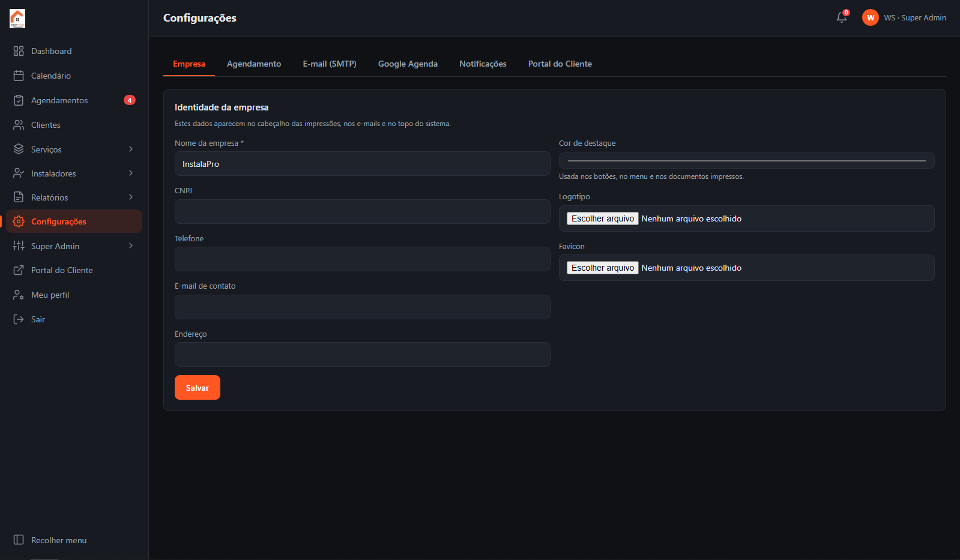Click the Clientes people icon
Viewport: 960px width, 560px height.
pos(19,125)
